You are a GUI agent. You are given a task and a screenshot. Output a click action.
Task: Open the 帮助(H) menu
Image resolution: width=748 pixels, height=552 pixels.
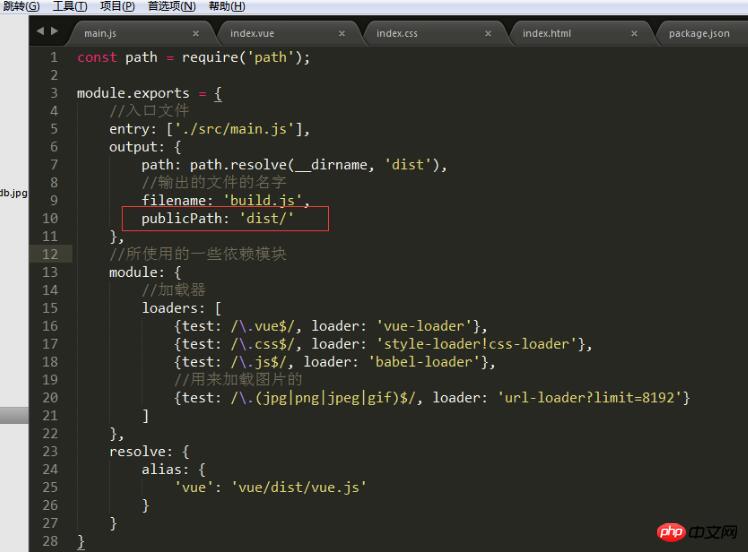pyautogui.click(x=227, y=6)
